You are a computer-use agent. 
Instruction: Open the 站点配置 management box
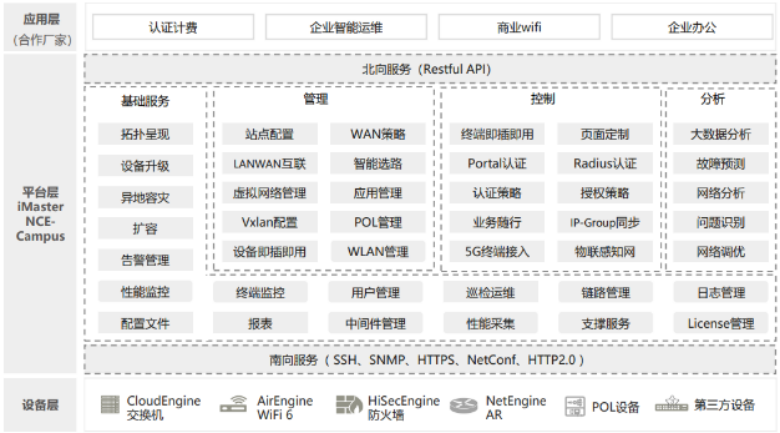(270, 134)
